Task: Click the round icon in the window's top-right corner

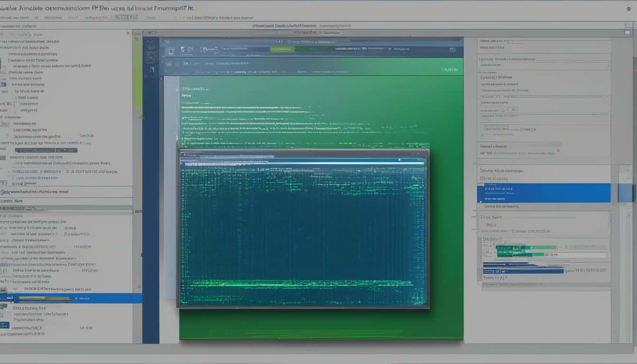Action: (628, 8)
